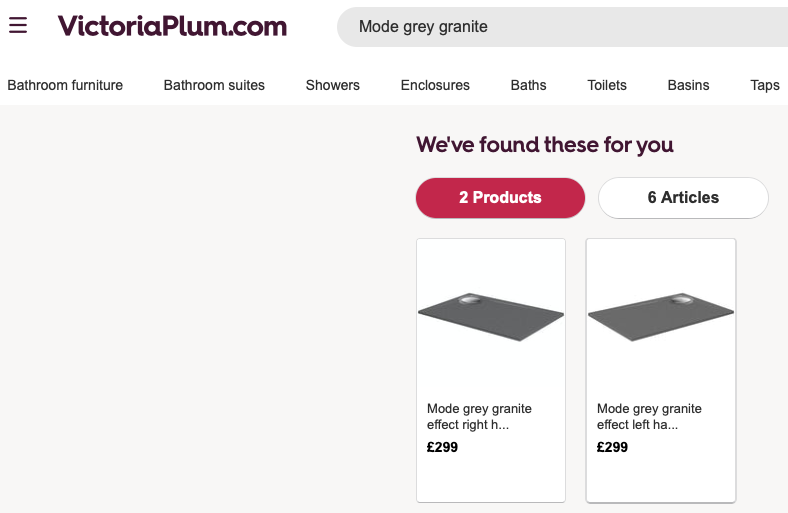Click right hand shower tray image
This screenshot has height=513, width=788.
click(x=491, y=316)
